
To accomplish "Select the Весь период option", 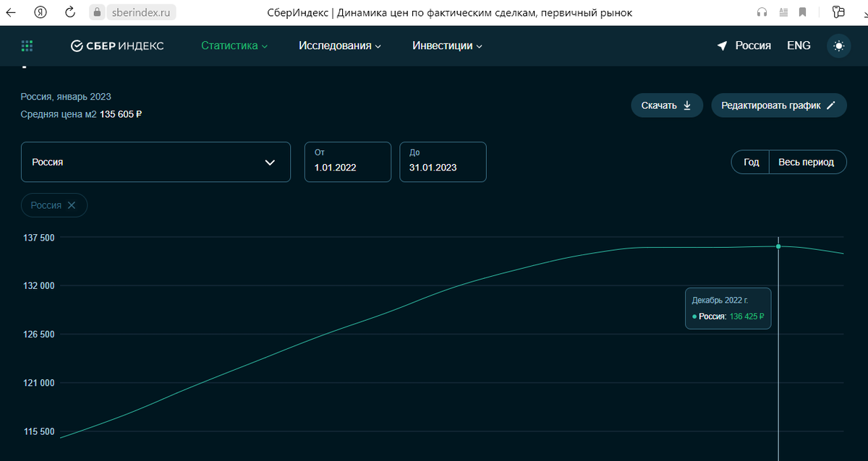I will point(807,163).
